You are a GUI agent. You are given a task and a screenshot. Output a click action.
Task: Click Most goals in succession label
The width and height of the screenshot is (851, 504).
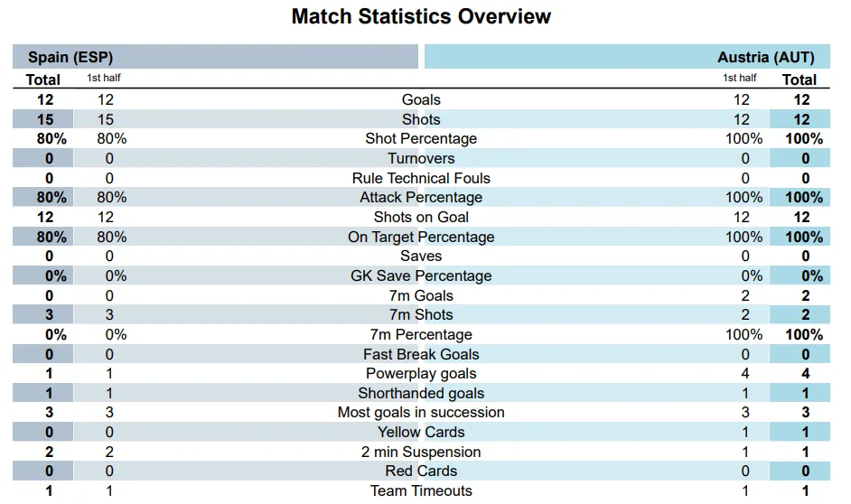tap(421, 412)
